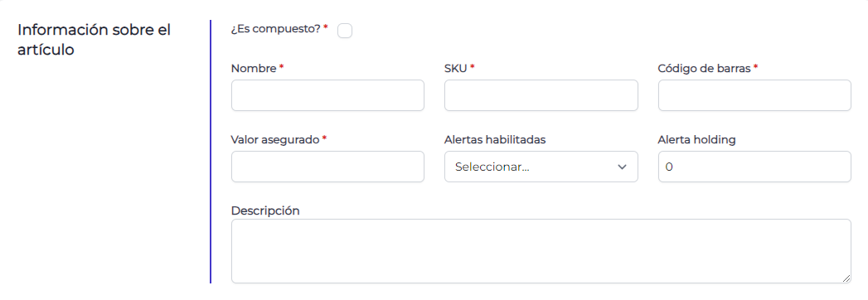Click the Código de barras label
Viewport: 868px width, 300px height.
(x=704, y=69)
